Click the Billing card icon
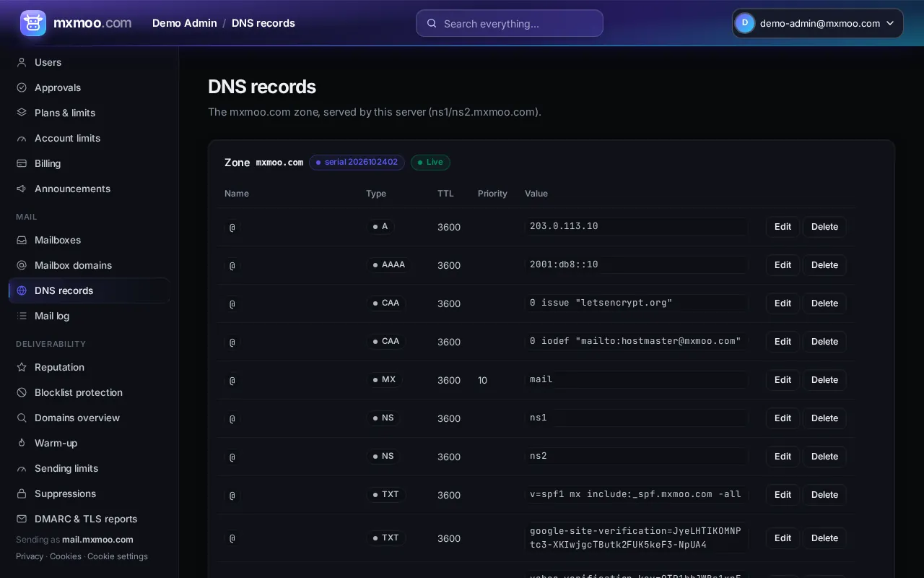This screenshot has height=578, width=924. pos(22,163)
